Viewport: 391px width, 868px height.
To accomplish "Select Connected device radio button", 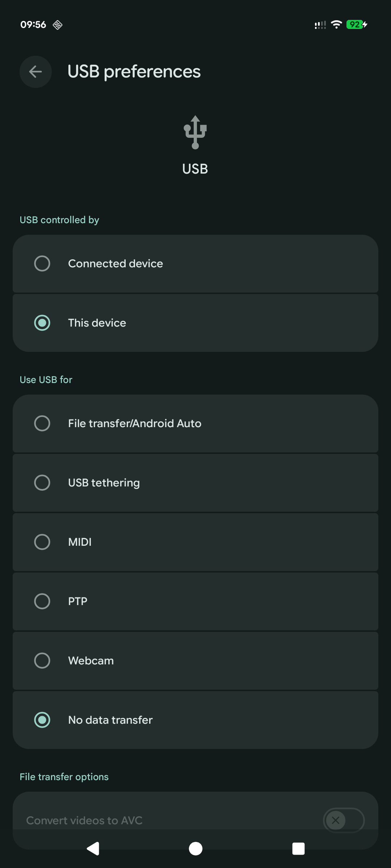I will 42,264.
